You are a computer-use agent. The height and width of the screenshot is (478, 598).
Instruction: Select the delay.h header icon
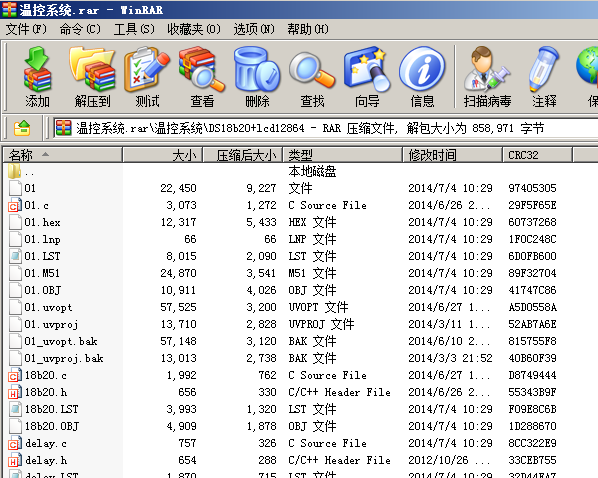point(14,460)
